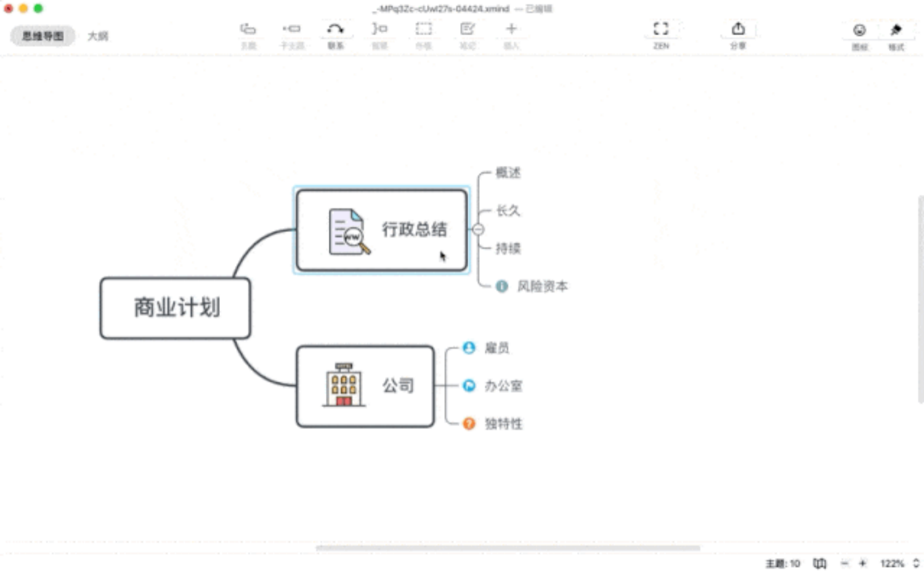Collapse the 行政总结 branch with the minus button
This screenshot has height=573, width=924.
478,230
